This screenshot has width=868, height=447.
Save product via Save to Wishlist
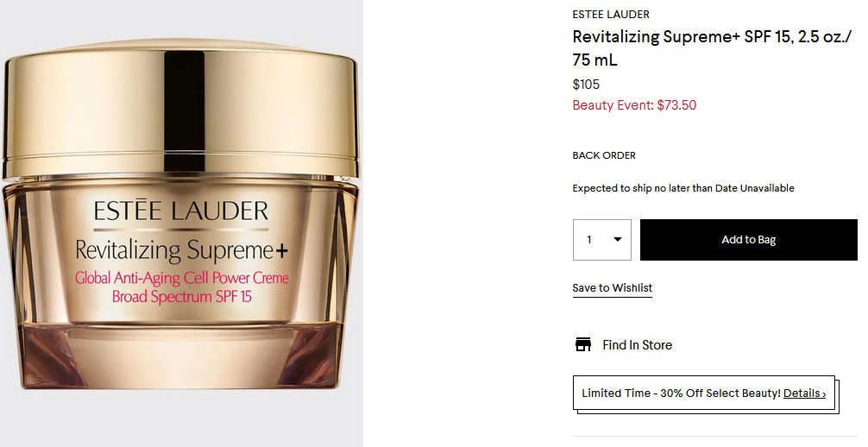coord(613,288)
